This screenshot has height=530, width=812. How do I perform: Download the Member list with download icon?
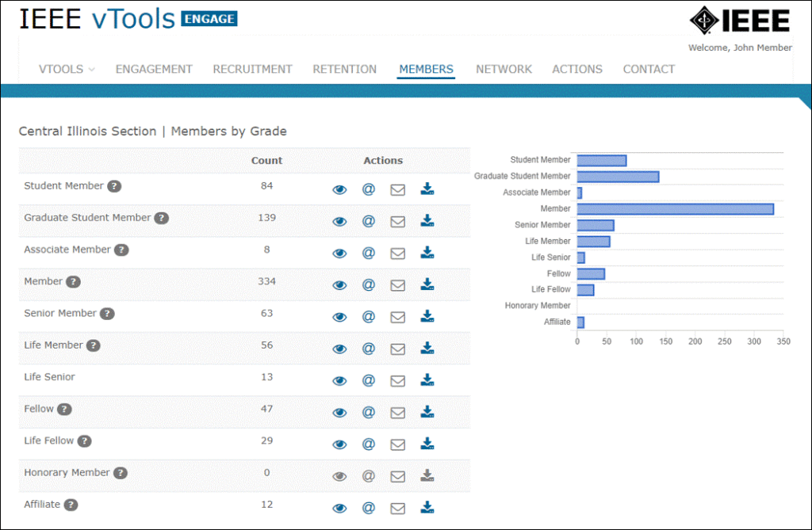click(427, 284)
